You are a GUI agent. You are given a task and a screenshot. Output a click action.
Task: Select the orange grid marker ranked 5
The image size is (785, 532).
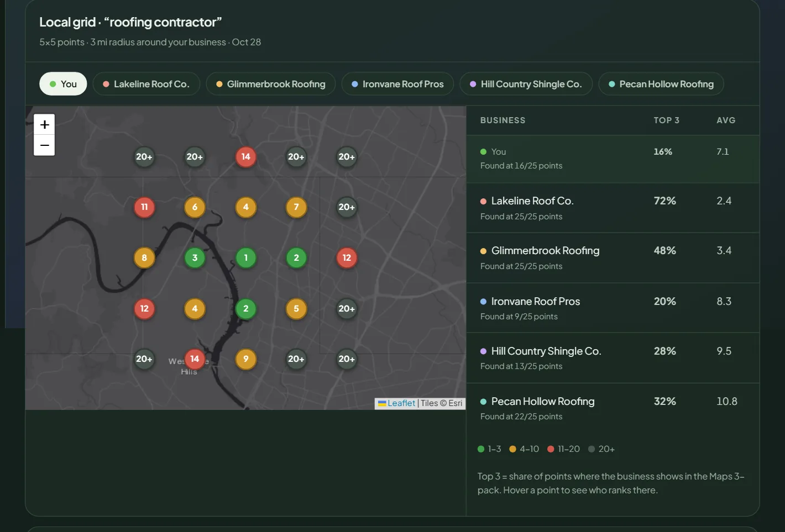296,309
